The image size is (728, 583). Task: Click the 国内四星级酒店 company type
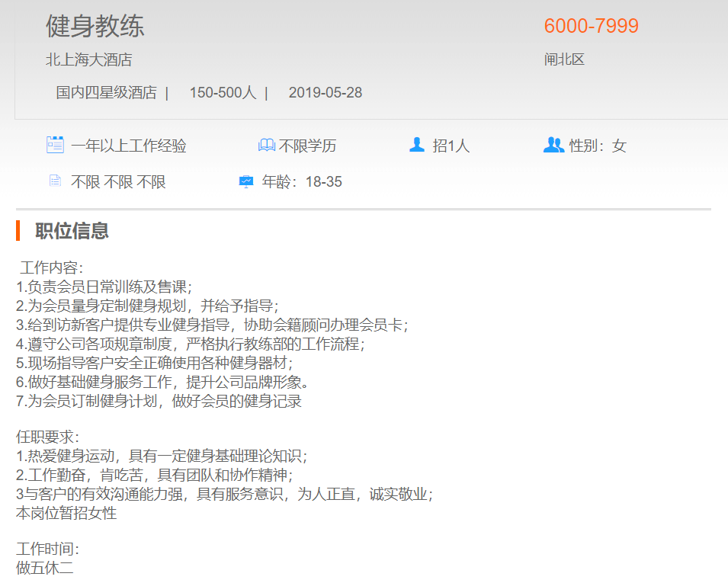pyautogui.click(x=106, y=93)
